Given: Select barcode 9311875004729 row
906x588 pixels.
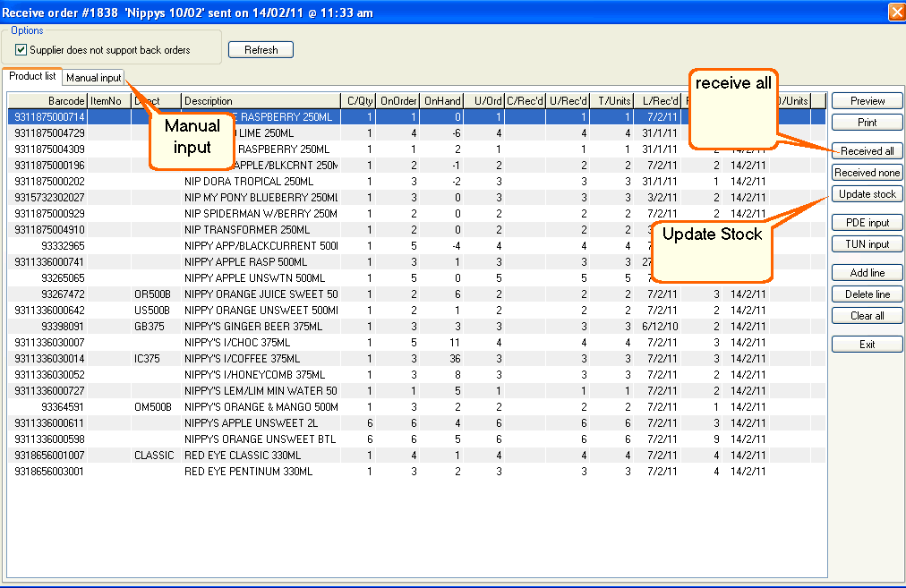Looking at the screenshot, I should (x=416, y=132).
